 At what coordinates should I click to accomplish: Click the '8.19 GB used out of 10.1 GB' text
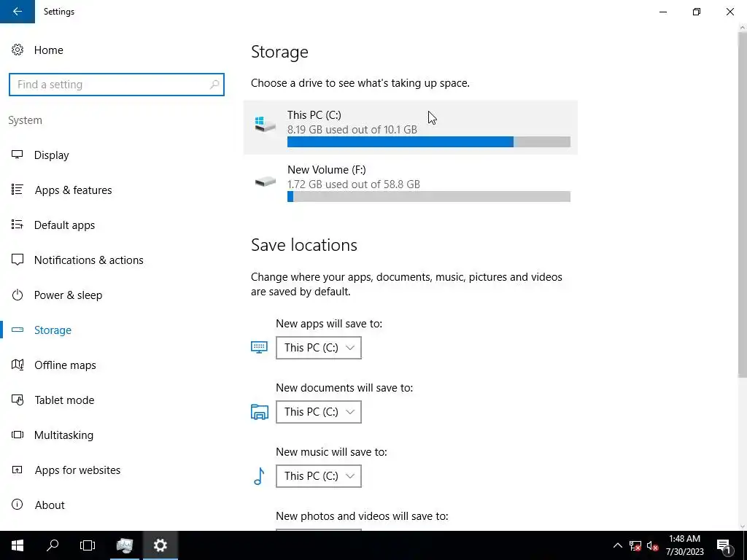[352, 130]
